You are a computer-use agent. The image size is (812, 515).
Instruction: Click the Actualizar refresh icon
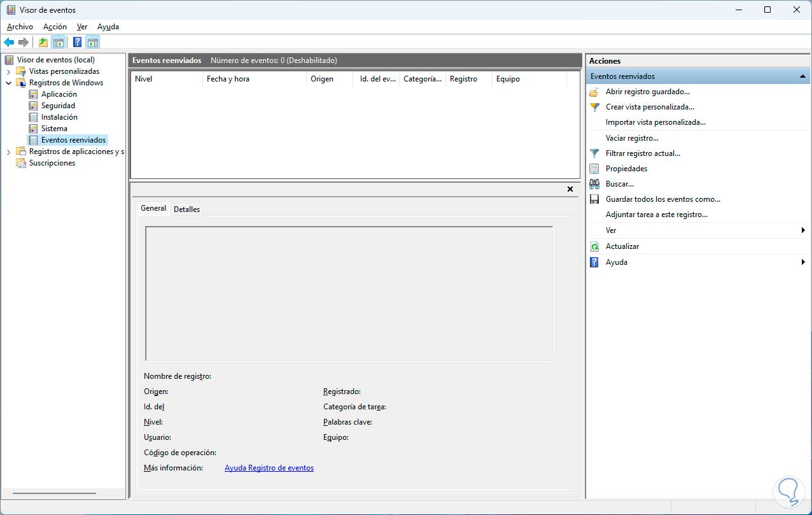click(x=594, y=246)
